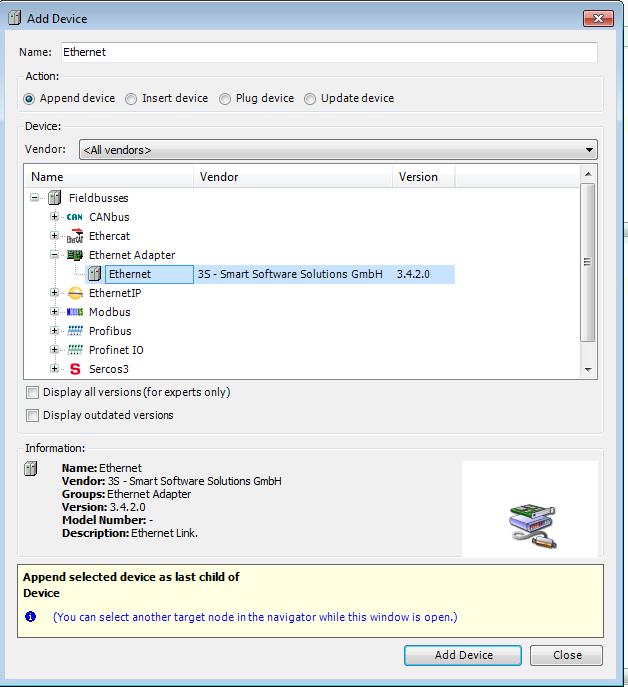Viewport: 628px width, 687px height.
Task: Click the device icon in Information section
Action: point(31,468)
